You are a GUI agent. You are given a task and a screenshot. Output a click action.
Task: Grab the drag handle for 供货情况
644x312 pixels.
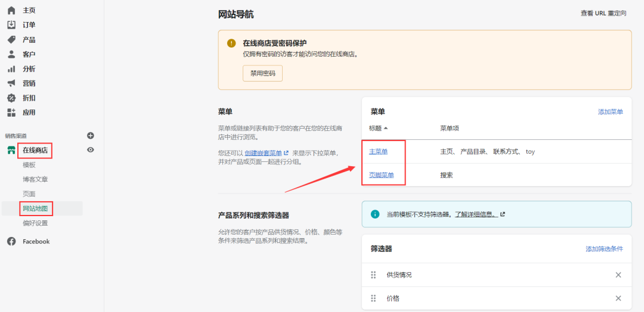point(374,274)
